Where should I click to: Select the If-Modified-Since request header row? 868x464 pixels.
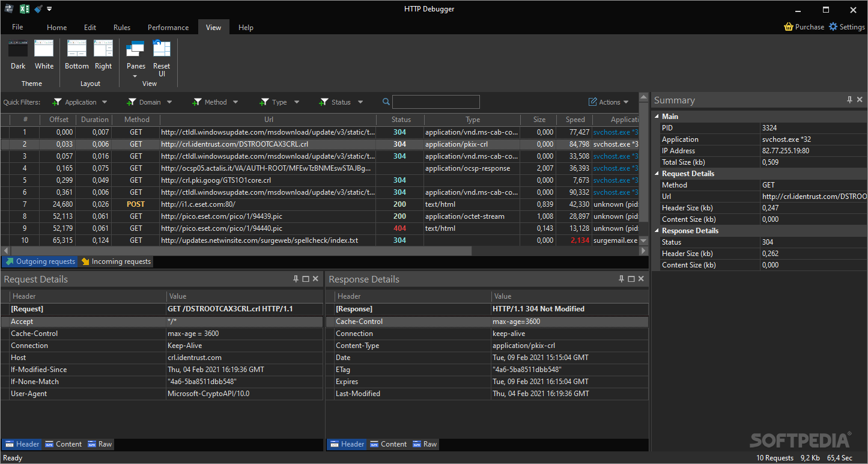coord(162,370)
